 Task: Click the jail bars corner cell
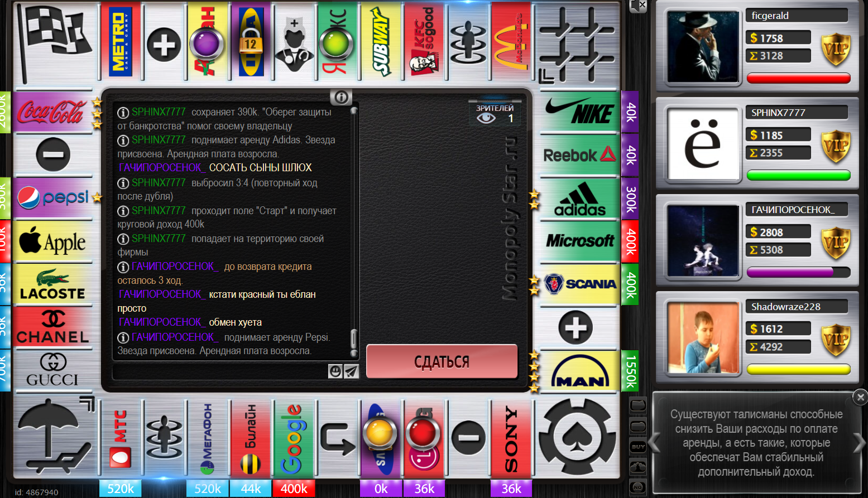tap(578, 45)
